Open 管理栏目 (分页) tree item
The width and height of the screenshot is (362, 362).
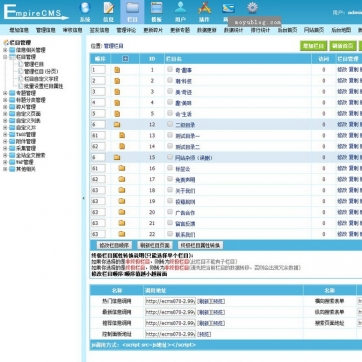tap(41, 71)
